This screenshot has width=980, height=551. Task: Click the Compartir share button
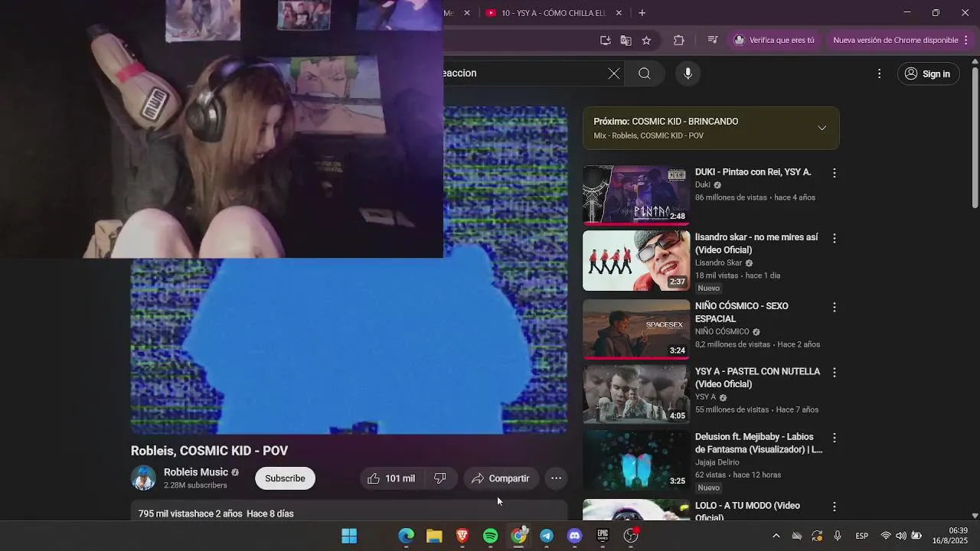coord(501,478)
